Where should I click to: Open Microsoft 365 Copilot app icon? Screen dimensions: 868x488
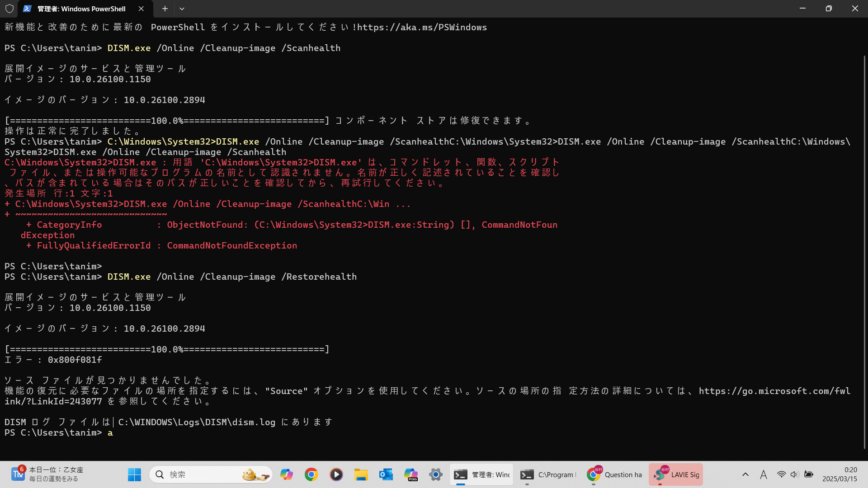[x=410, y=474]
